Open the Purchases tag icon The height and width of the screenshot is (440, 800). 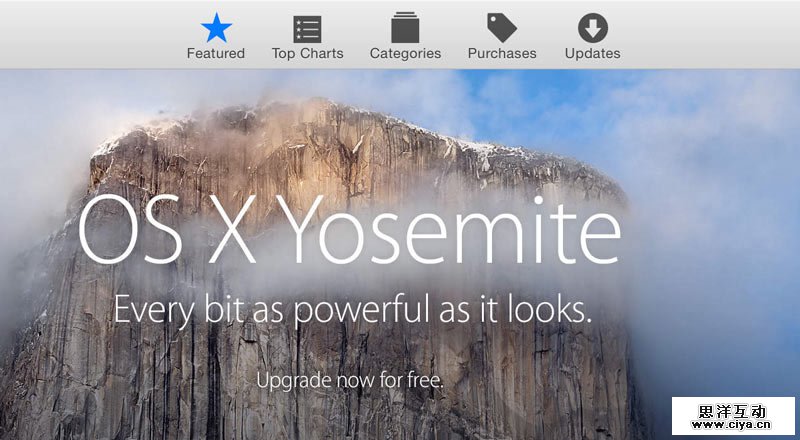pos(502,28)
